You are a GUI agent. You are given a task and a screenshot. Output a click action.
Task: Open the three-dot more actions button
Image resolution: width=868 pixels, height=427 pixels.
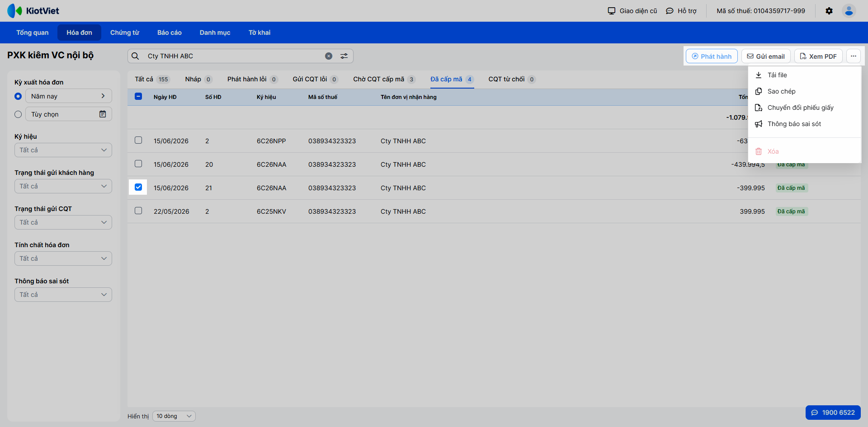(854, 56)
